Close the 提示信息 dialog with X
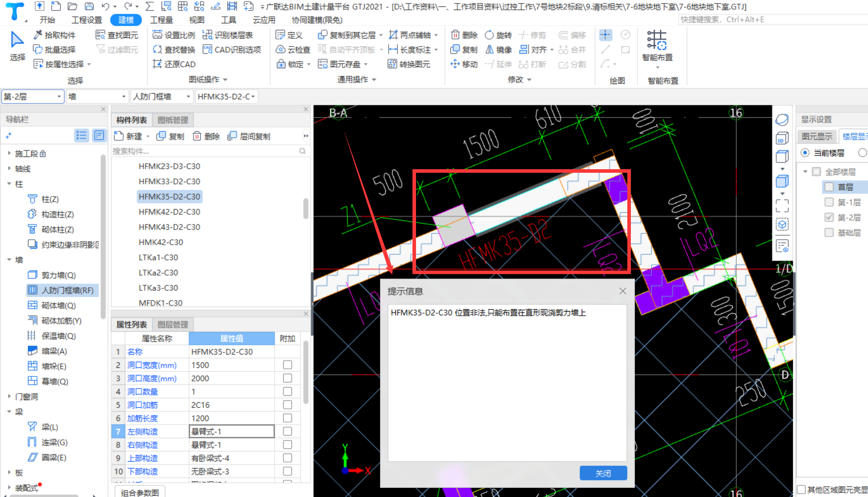 [623, 291]
